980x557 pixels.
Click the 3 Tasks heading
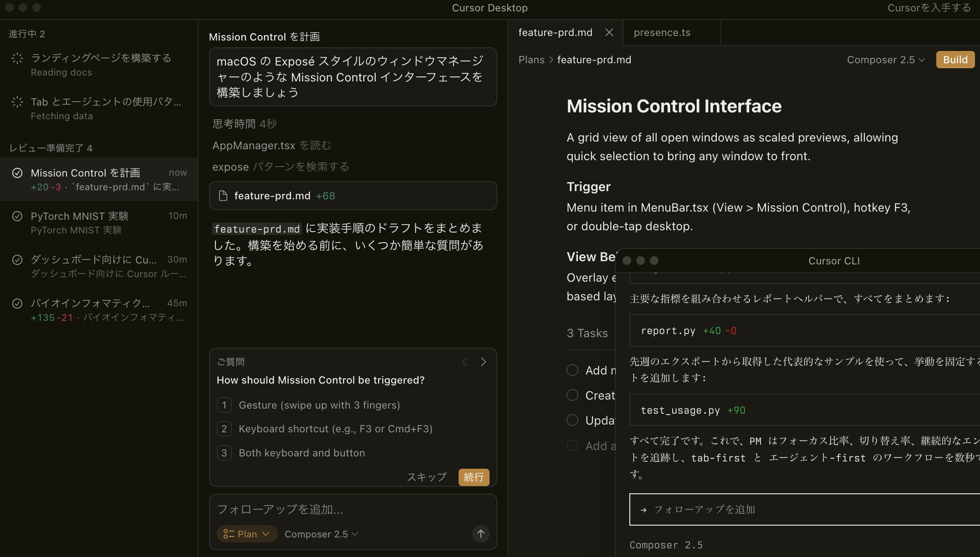[x=587, y=333]
